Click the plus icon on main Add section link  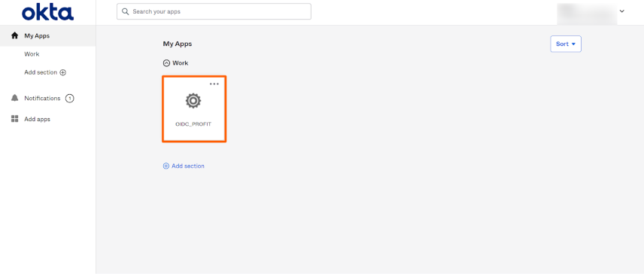(166, 166)
